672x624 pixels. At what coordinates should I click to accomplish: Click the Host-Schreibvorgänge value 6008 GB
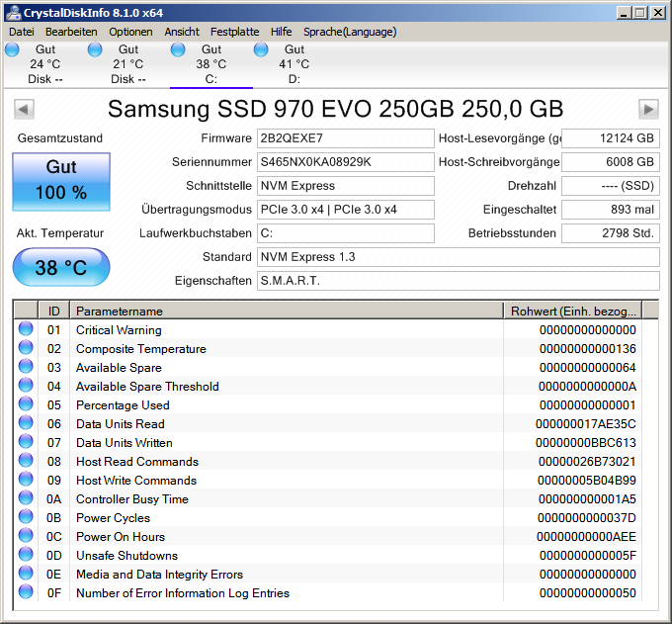click(611, 162)
